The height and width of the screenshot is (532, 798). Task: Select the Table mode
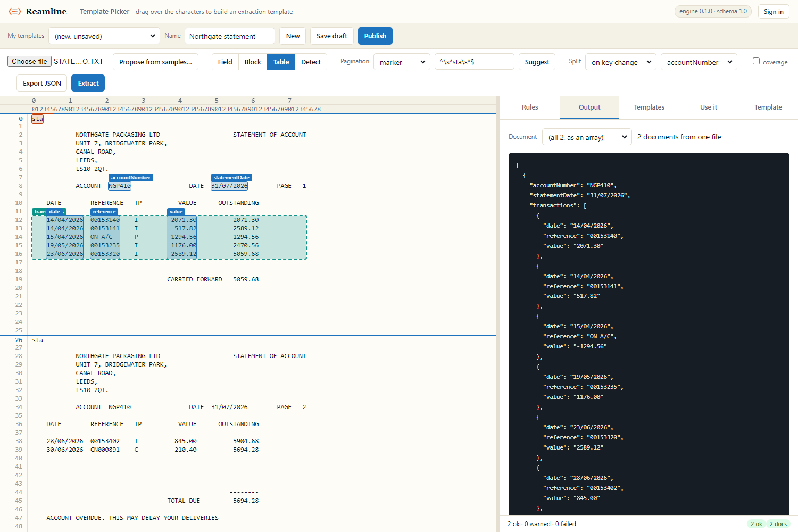coord(281,62)
